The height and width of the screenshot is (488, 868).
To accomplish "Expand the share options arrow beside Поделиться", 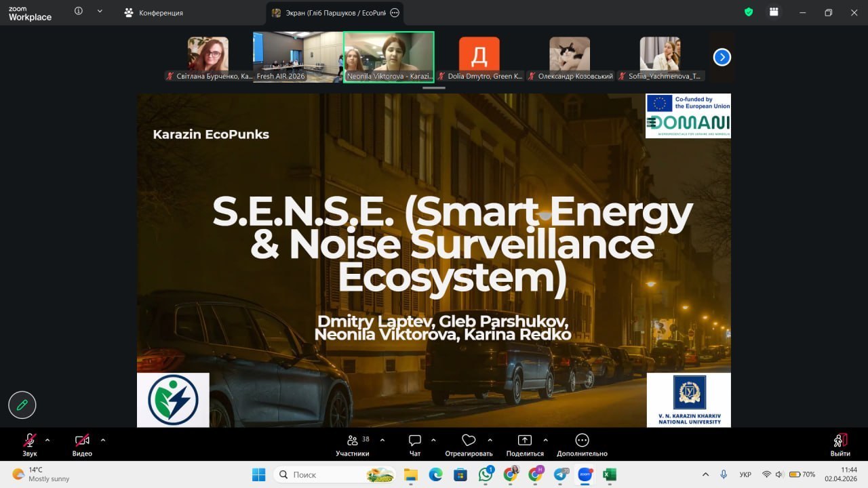I will coord(546,440).
